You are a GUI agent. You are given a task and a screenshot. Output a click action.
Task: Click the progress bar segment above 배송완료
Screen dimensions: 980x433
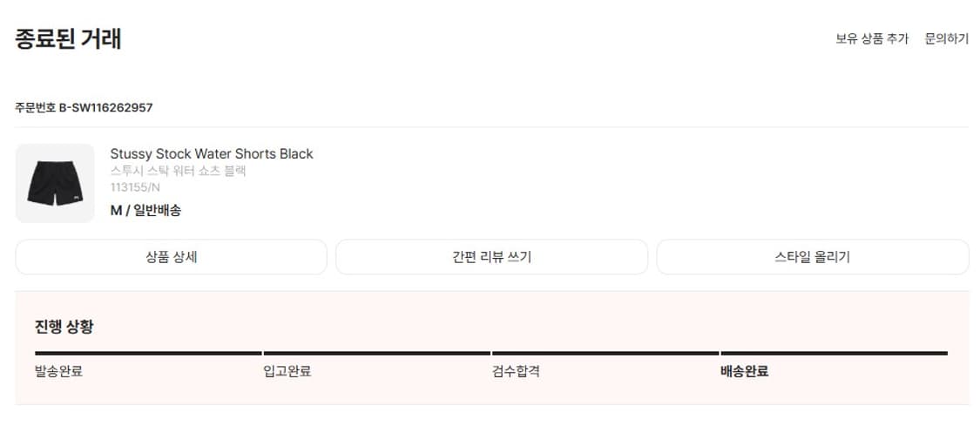point(834,353)
